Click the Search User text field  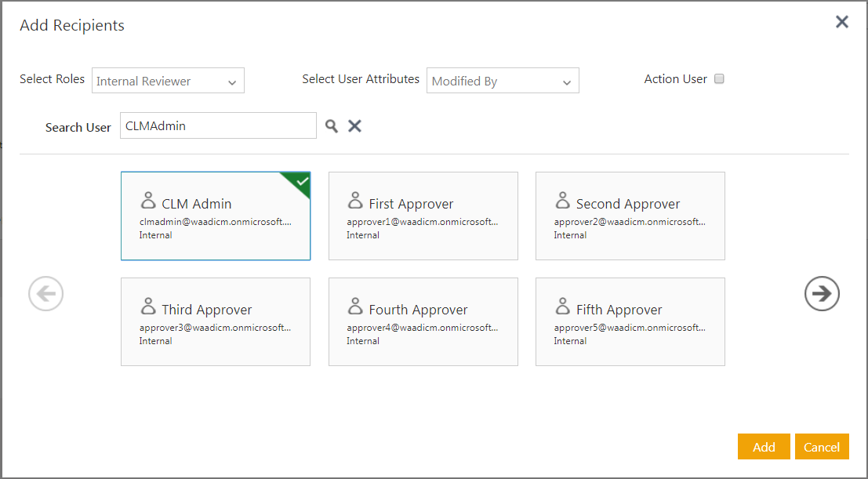coord(218,125)
